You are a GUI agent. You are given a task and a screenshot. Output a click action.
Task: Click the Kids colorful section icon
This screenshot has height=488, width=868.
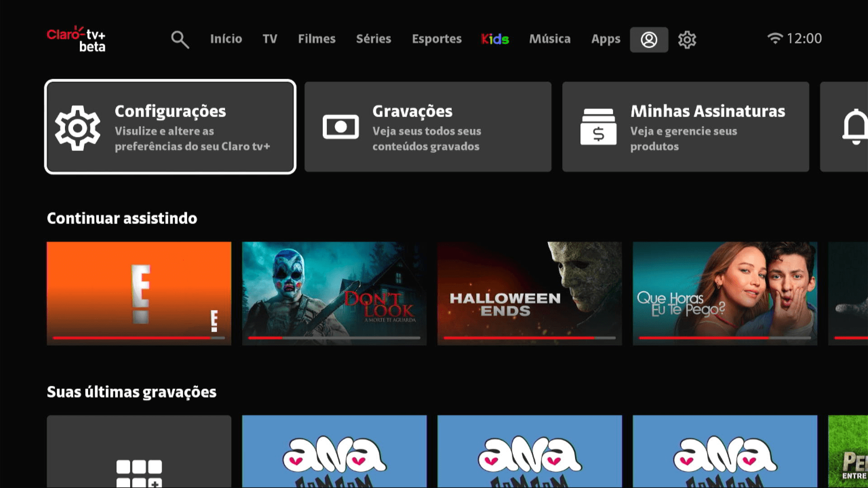(495, 39)
